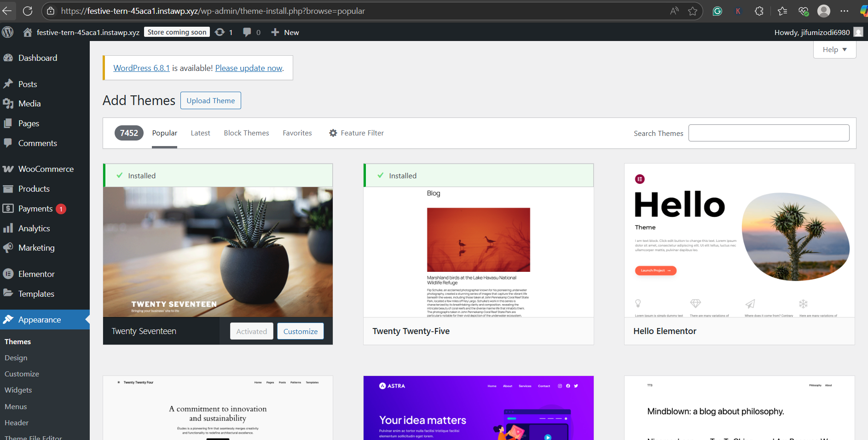Click the Store coming soon badge
The height and width of the screenshot is (440, 868).
[x=177, y=32]
